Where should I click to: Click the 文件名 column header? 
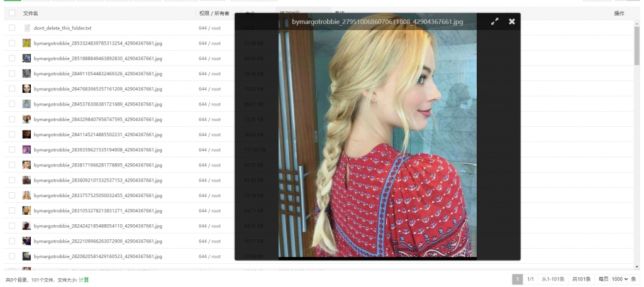[30, 14]
